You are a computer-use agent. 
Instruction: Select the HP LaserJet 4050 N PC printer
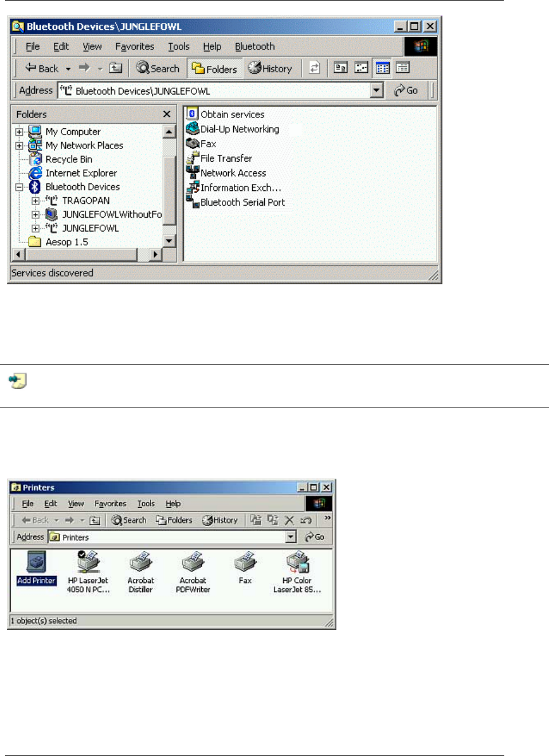pyautogui.click(x=88, y=572)
